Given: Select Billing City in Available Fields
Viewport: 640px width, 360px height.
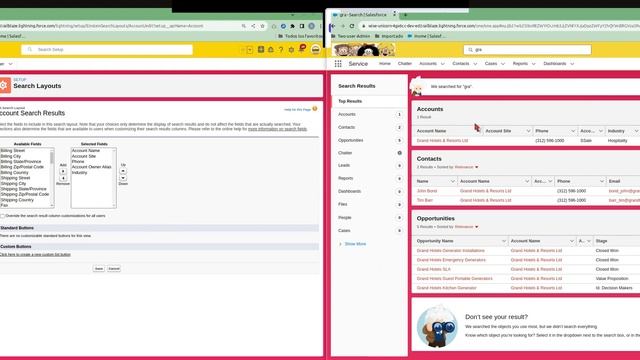Looking at the screenshot, I should coord(11,156).
